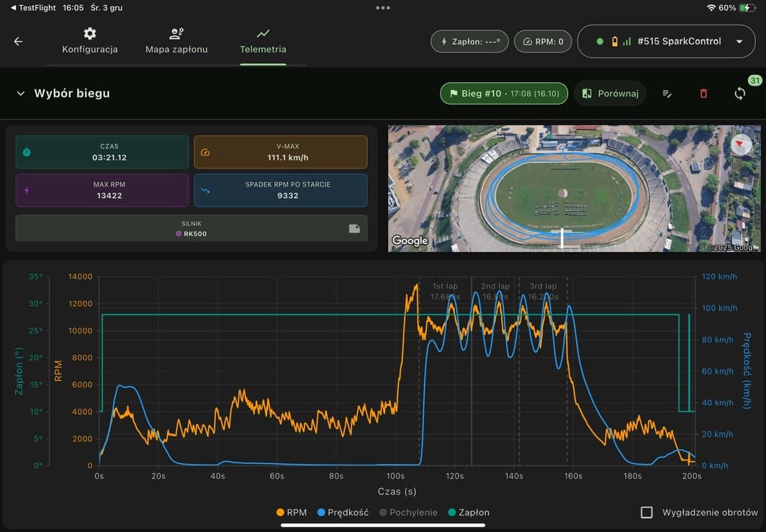This screenshot has width=766, height=532.
Task: Click the sync refresh icon
Action: [739, 94]
